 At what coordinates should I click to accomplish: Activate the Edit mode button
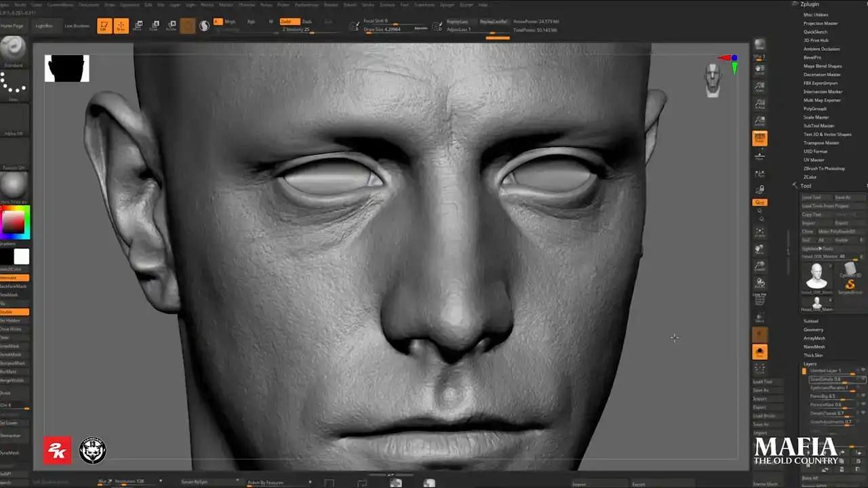coord(104,26)
